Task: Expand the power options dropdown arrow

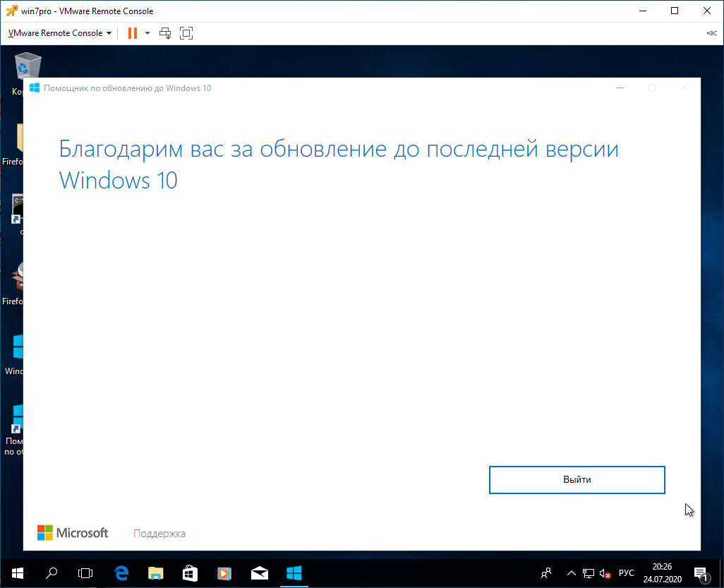Action: [x=147, y=32]
